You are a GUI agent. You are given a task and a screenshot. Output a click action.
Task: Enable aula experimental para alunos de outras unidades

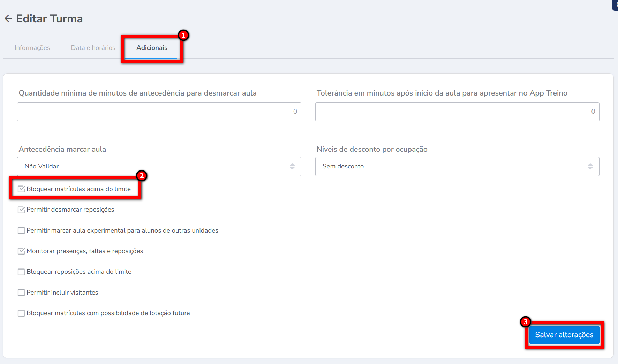coord(21,230)
